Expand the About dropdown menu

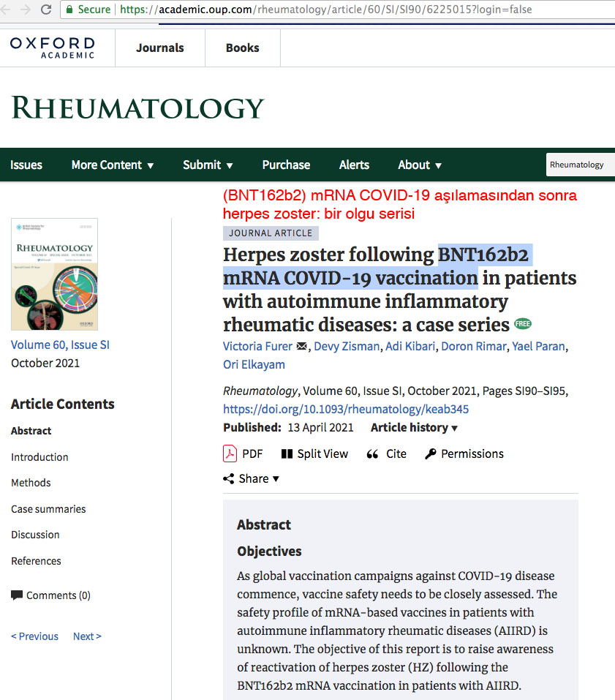tap(420, 165)
